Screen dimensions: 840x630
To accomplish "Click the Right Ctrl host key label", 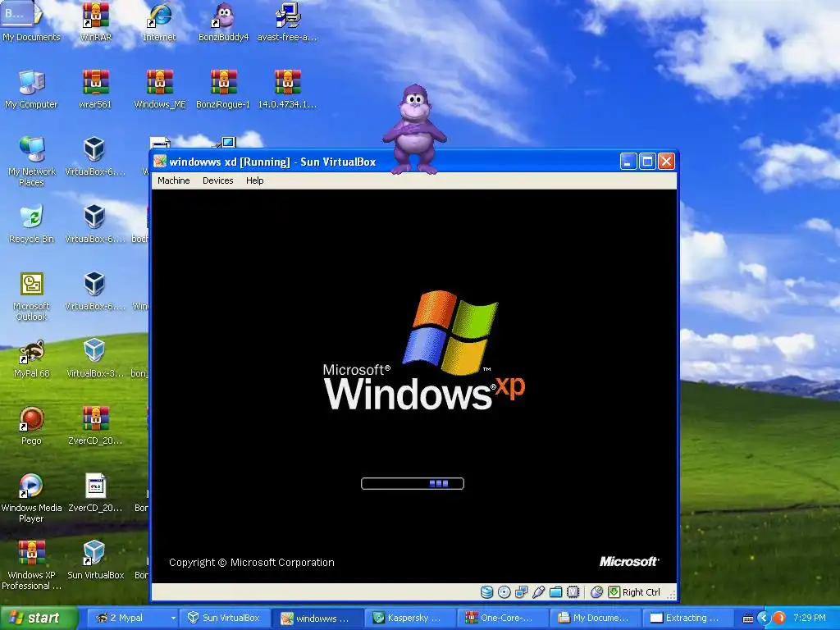I will (x=641, y=592).
